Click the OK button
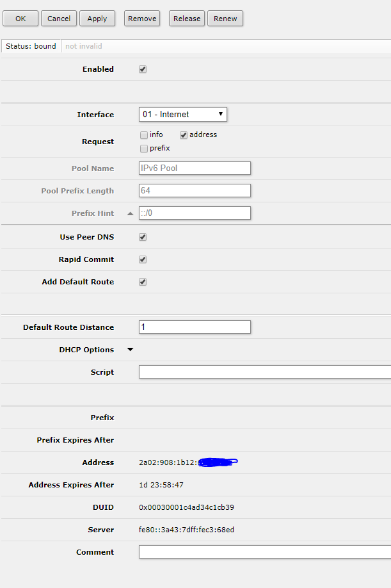This screenshot has height=588, width=391. (x=20, y=19)
